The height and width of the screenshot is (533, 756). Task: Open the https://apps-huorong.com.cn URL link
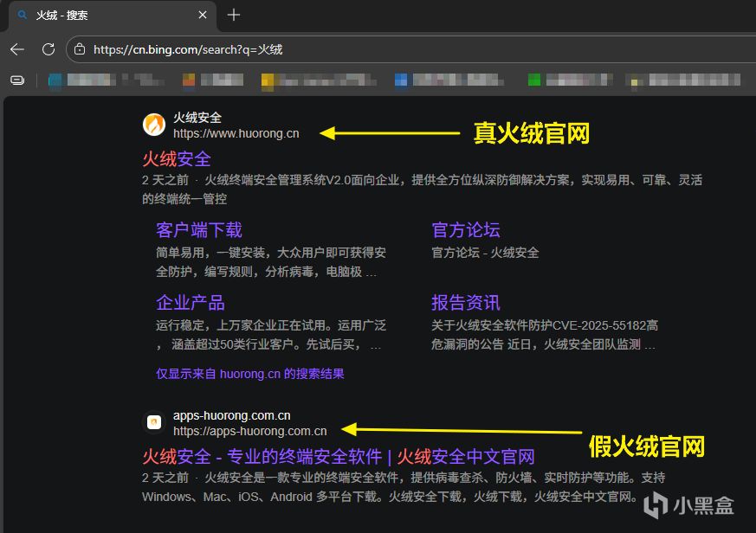(x=249, y=431)
